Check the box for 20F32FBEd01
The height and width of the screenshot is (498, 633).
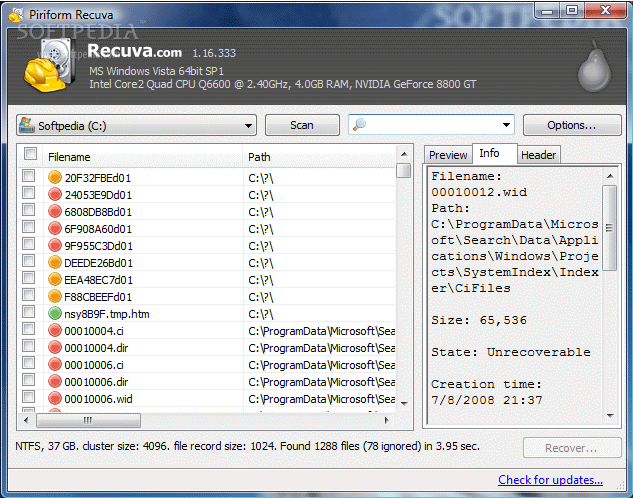[29, 176]
